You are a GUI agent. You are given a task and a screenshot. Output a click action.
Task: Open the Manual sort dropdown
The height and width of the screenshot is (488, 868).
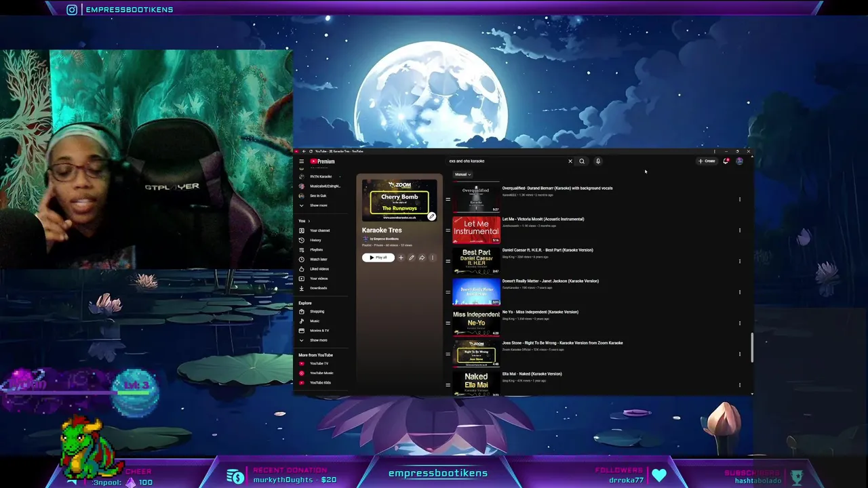point(462,174)
